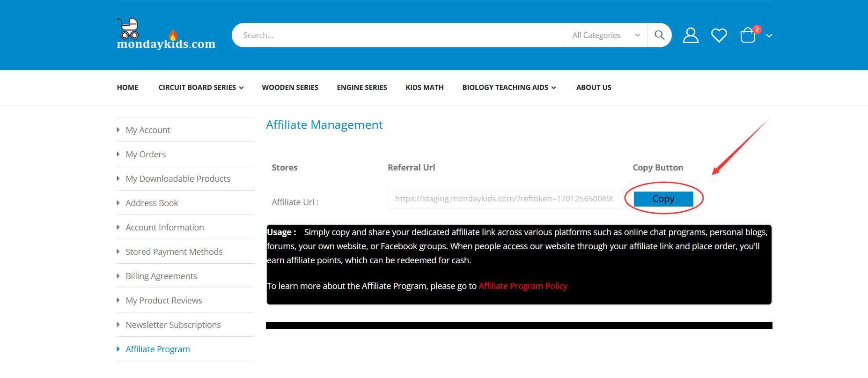Open the shopping cart icon

click(x=748, y=36)
